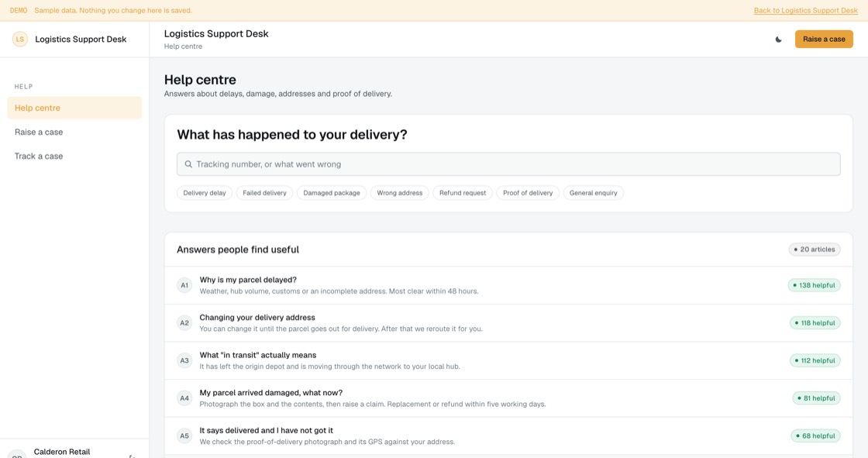The image size is (868, 458).
Task: Click the A4 article badge
Action: pyautogui.click(x=184, y=398)
